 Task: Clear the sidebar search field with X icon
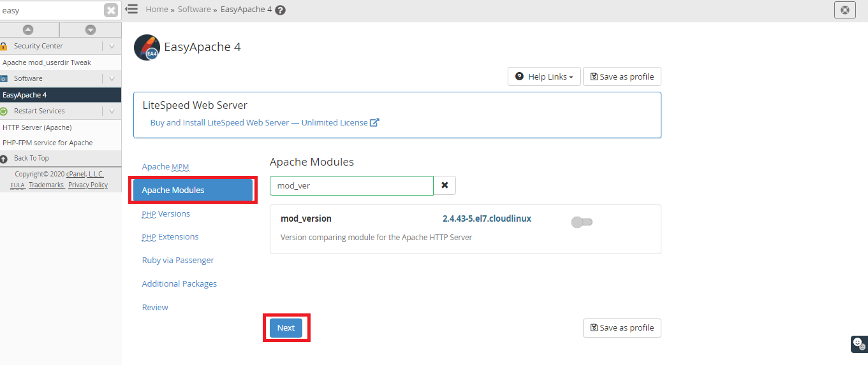pyautogui.click(x=111, y=10)
